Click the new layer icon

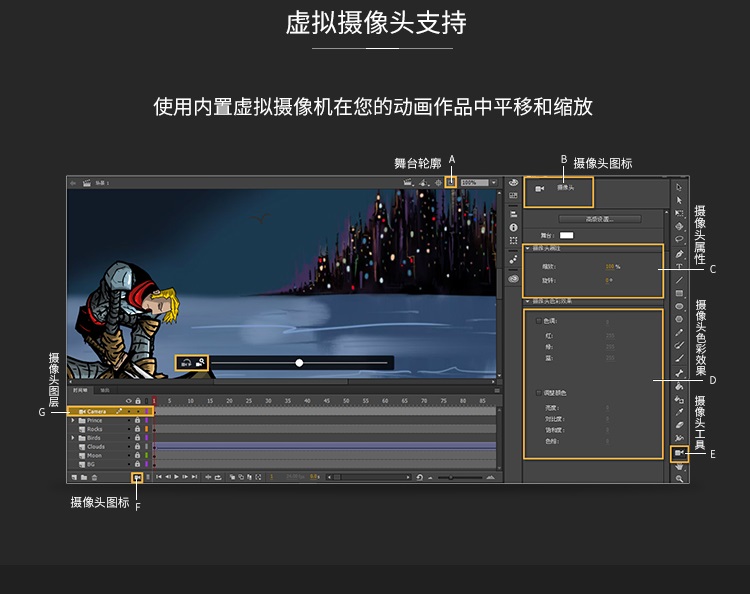point(74,477)
